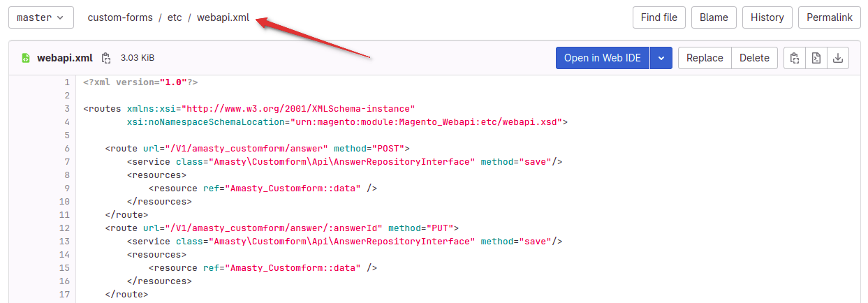This screenshot has height=303, width=868.
Task: Open in Web IDE button
Action: pos(603,58)
